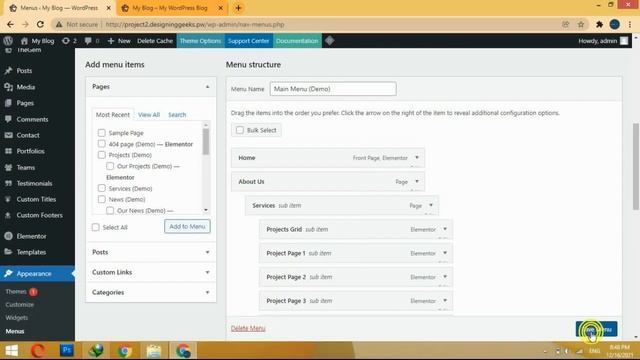The image size is (640, 360).
Task: Expand the Project Page 3 item options
Action: (x=445, y=300)
